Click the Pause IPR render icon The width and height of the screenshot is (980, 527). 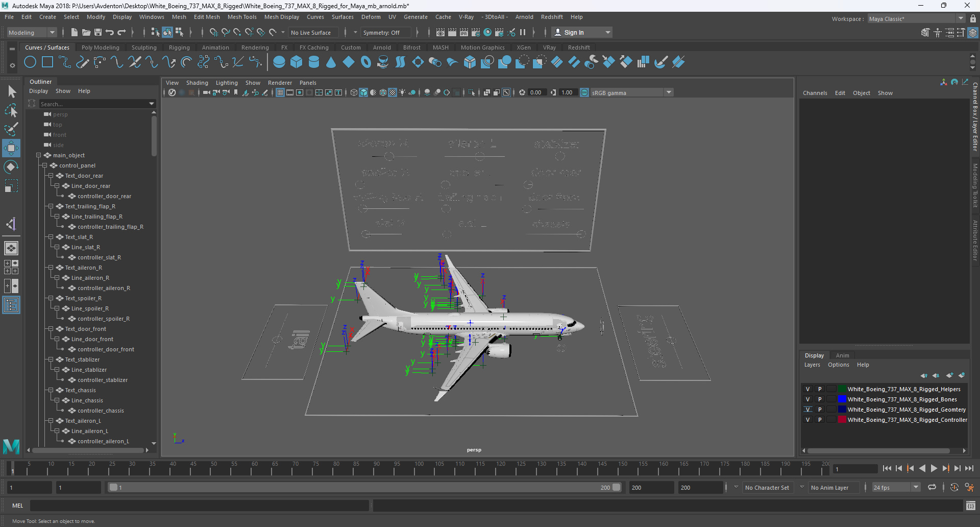click(x=523, y=32)
